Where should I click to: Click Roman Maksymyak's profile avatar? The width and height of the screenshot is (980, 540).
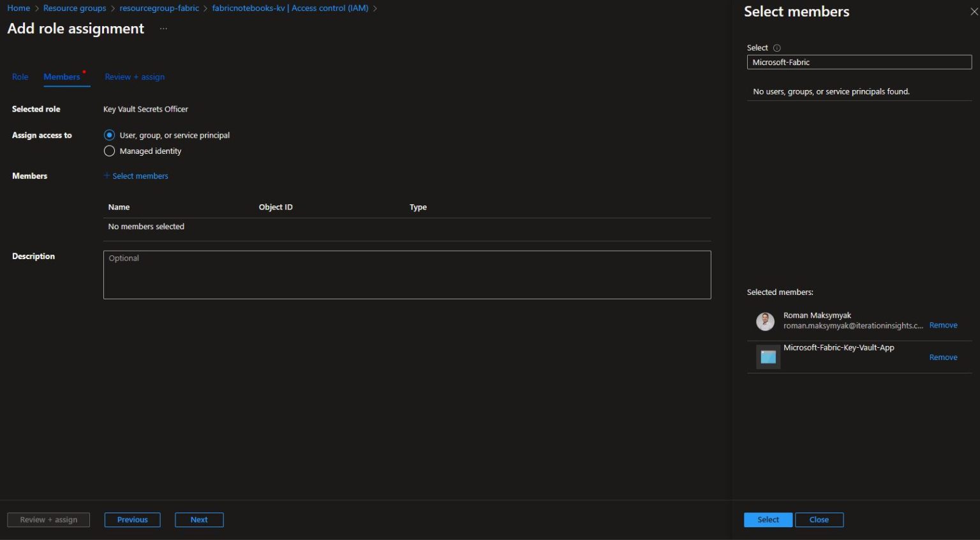[x=765, y=321]
